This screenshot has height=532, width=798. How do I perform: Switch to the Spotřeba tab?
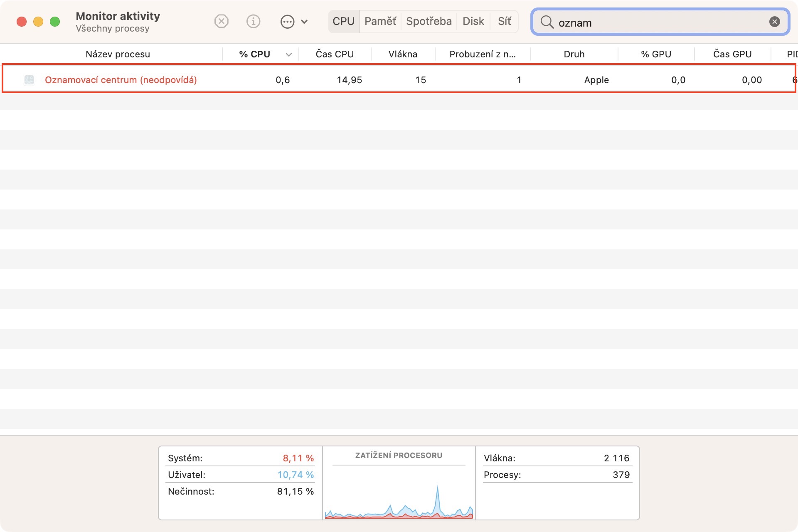429,21
